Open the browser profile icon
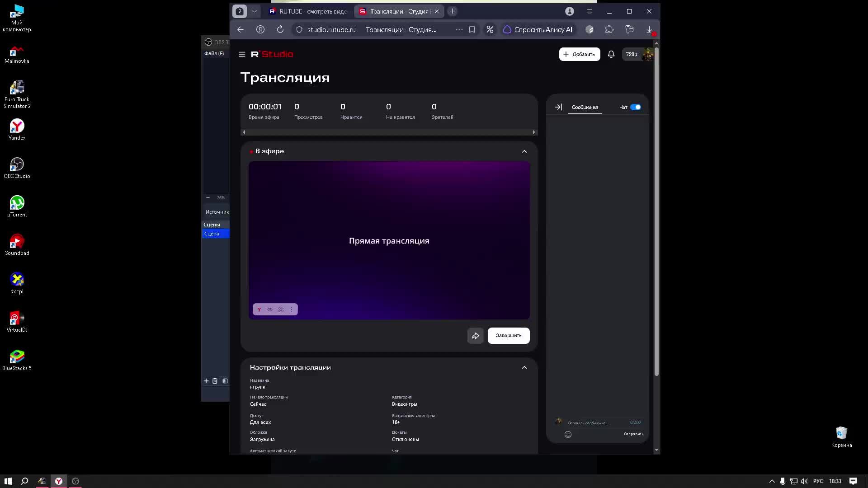Image resolution: width=868 pixels, height=488 pixels. (570, 11)
